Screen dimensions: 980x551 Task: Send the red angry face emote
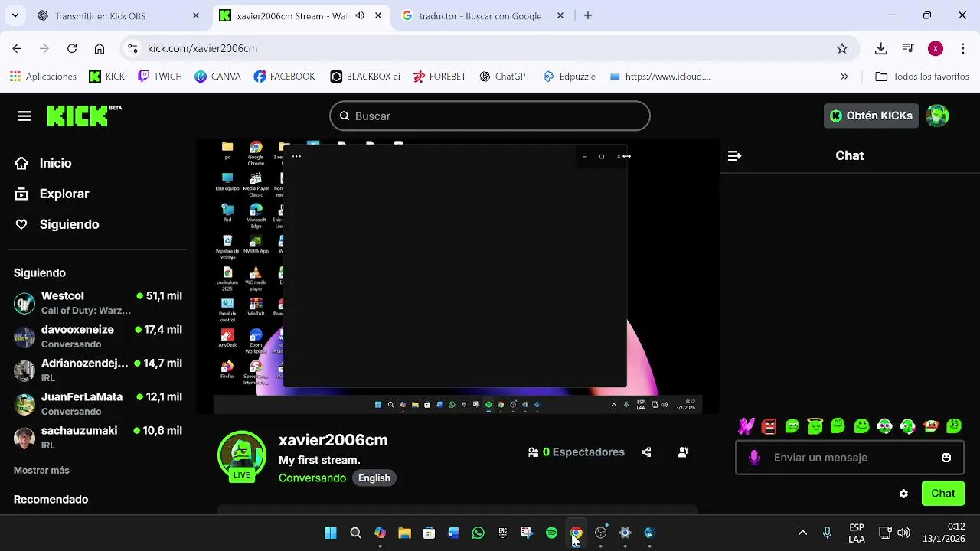[x=769, y=426]
